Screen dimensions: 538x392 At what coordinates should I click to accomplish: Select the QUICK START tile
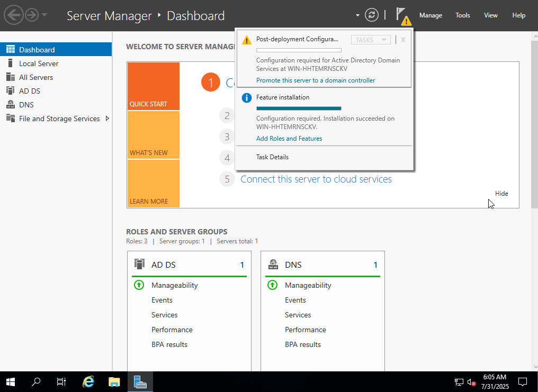tap(153, 86)
